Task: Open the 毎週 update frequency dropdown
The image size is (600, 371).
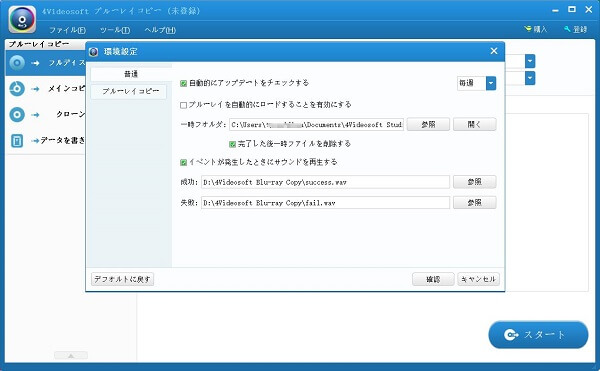Action: (x=491, y=83)
